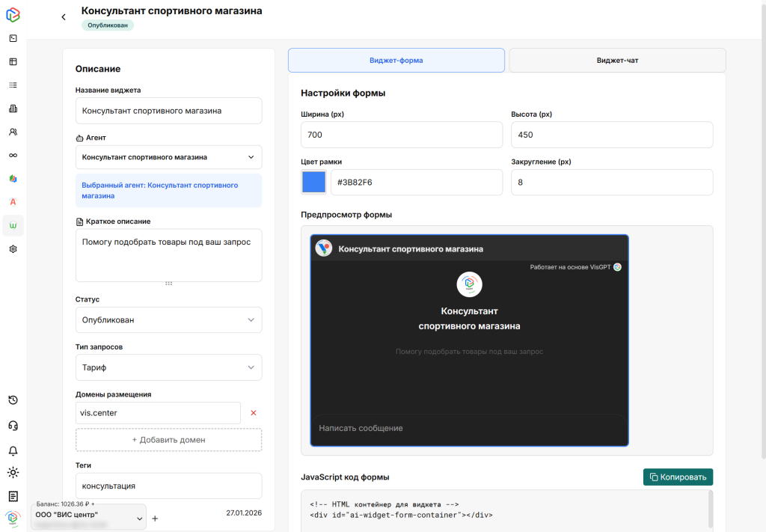Open the settings gear in the sidebar

13,249
